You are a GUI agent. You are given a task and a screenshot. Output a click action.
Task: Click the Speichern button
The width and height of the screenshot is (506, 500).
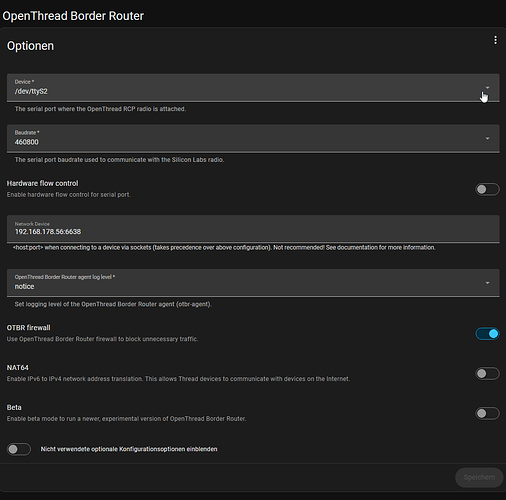point(479,477)
